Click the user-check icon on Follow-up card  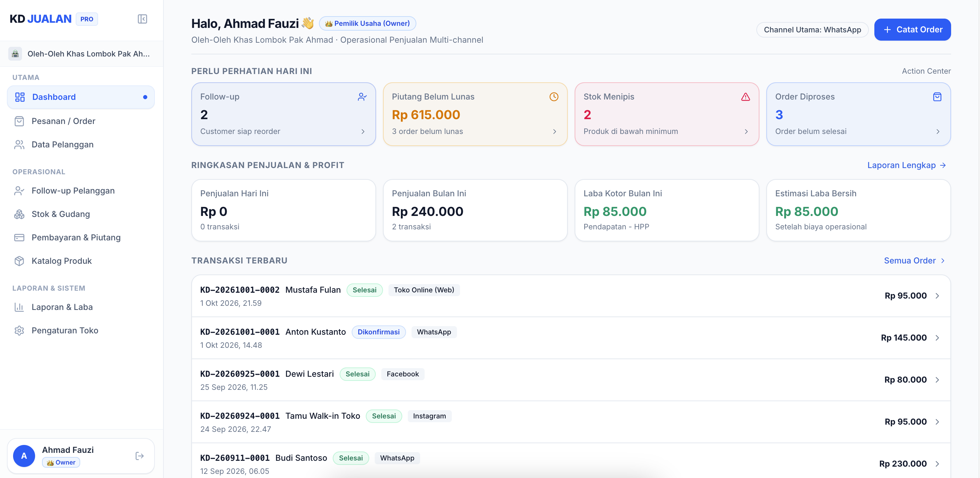pos(362,97)
